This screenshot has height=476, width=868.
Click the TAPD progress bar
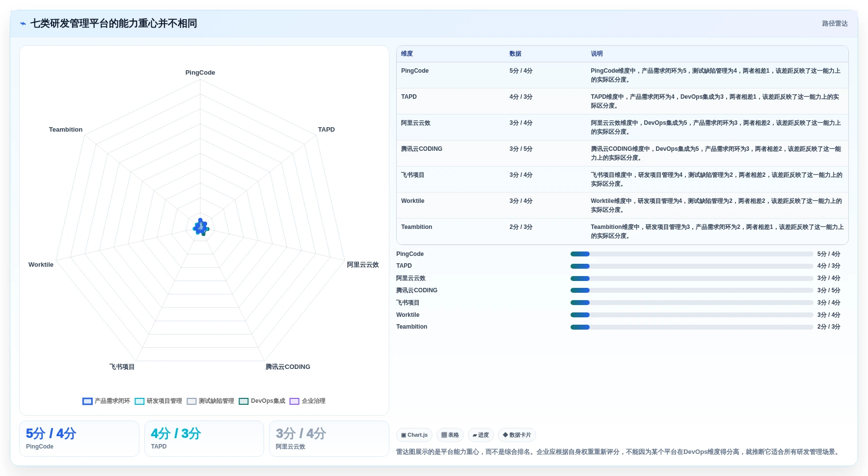[x=692, y=266]
